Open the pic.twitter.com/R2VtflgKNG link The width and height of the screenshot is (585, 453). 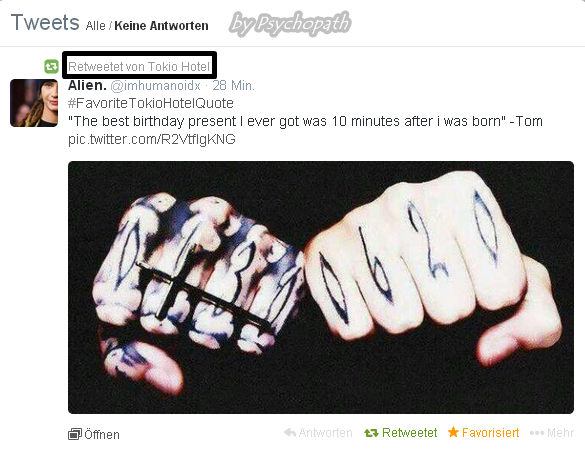click(x=152, y=139)
